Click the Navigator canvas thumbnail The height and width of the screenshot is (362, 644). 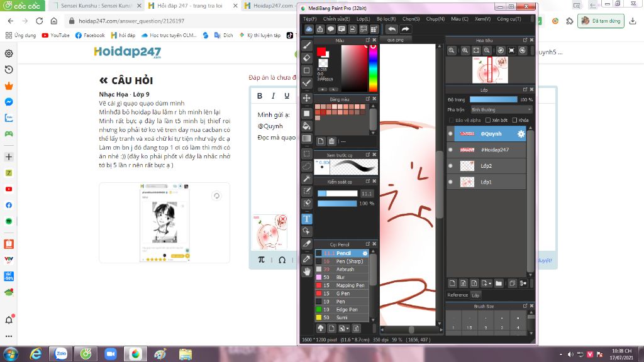[490, 70]
